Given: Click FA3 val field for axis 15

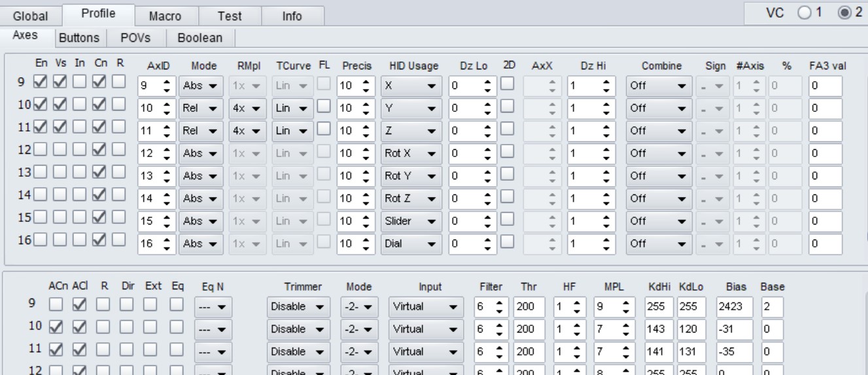Looking at the screenshot, I should point(825,221).
